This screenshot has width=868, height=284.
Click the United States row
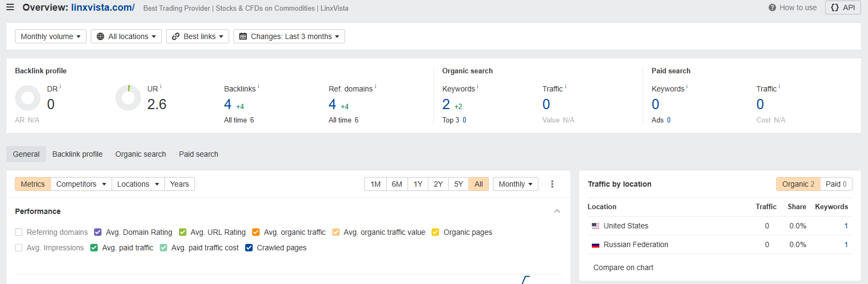[x=720, y=226]
